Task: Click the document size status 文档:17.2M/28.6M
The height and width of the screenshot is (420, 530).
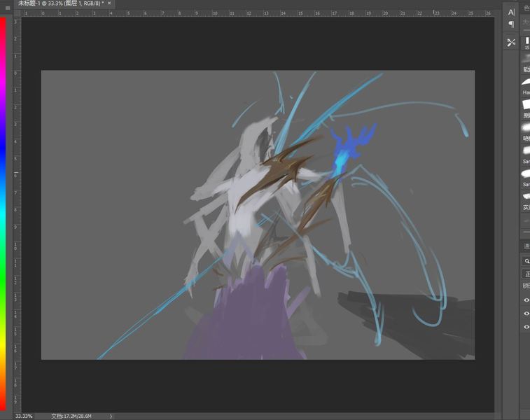Action: pyautogui.click(x=71, y=416)
